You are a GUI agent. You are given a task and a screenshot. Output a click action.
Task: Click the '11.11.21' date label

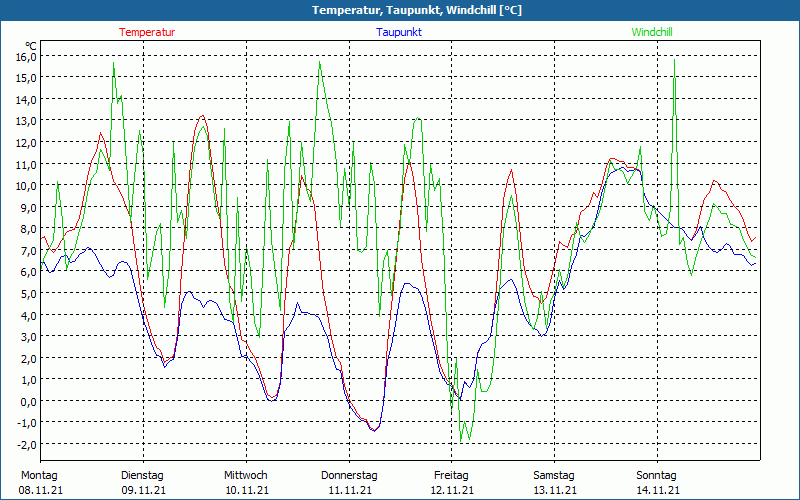point(350,491)
